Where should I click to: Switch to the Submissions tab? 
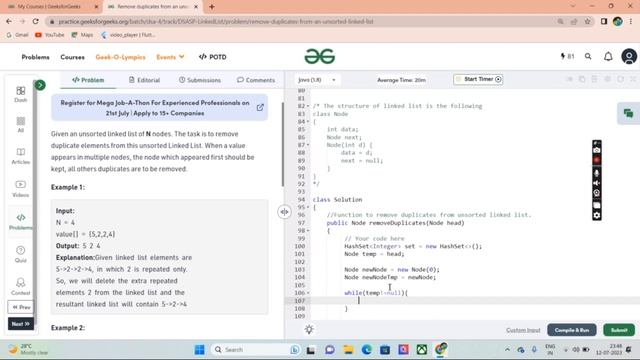click(x=200, y=80)
